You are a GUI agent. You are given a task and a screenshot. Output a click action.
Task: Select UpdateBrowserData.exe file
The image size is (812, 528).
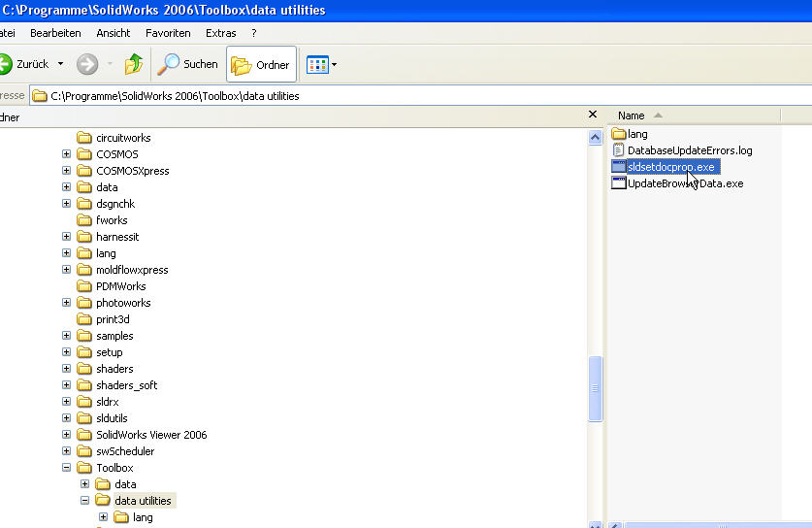[x=677, y=183]
